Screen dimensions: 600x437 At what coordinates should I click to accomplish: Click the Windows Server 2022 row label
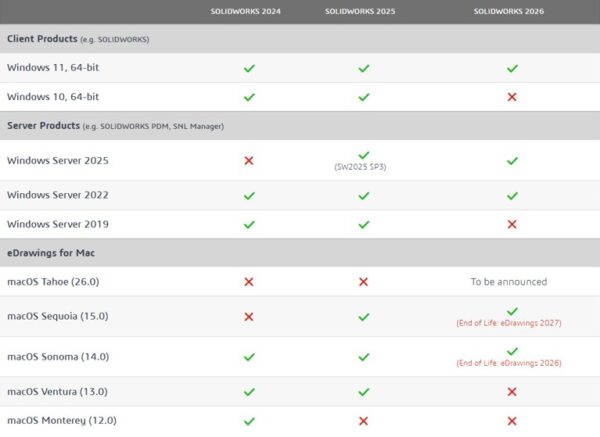pyautogui.click(x=58, y=195)
